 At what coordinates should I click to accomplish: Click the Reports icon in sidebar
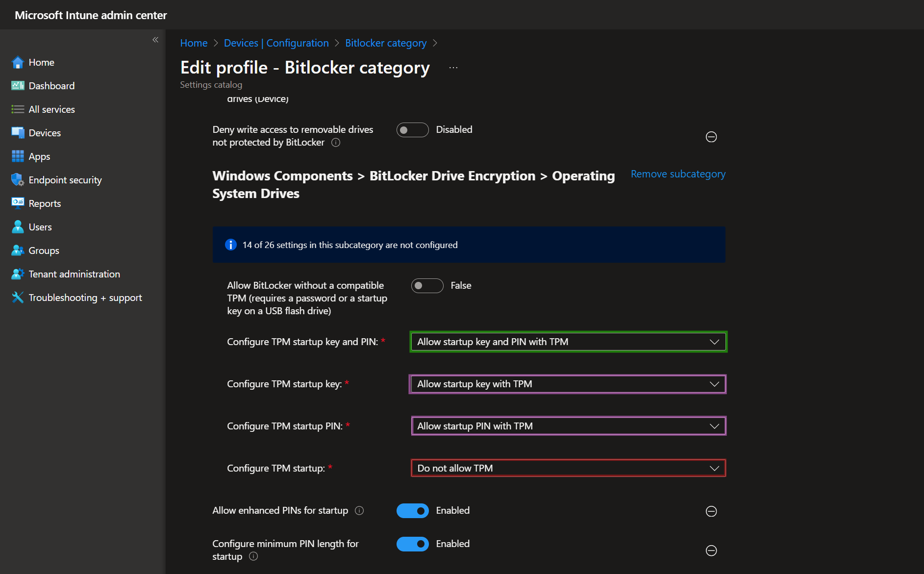pyautogui.click(x=18, y=203)
